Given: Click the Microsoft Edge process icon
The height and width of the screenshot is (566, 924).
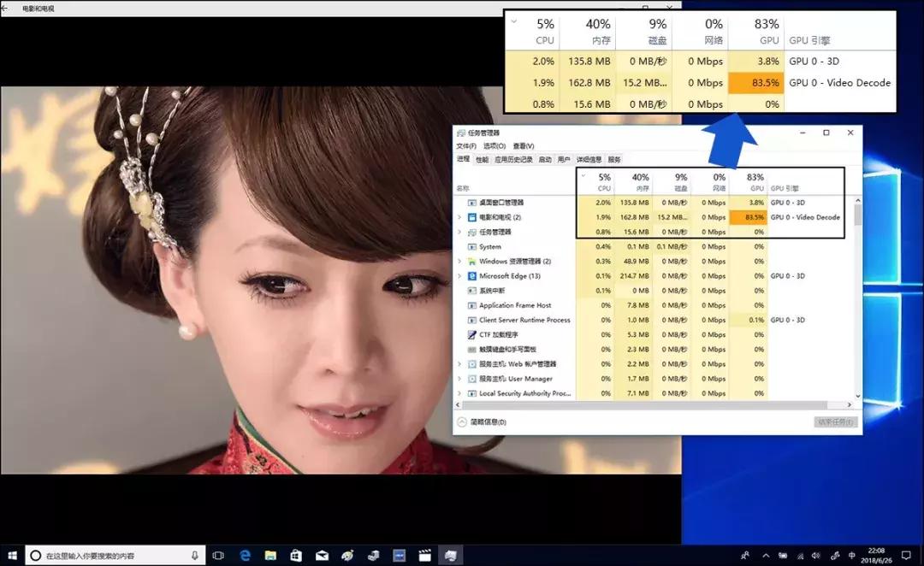Looking at the screenshot, I should point(472,276).
